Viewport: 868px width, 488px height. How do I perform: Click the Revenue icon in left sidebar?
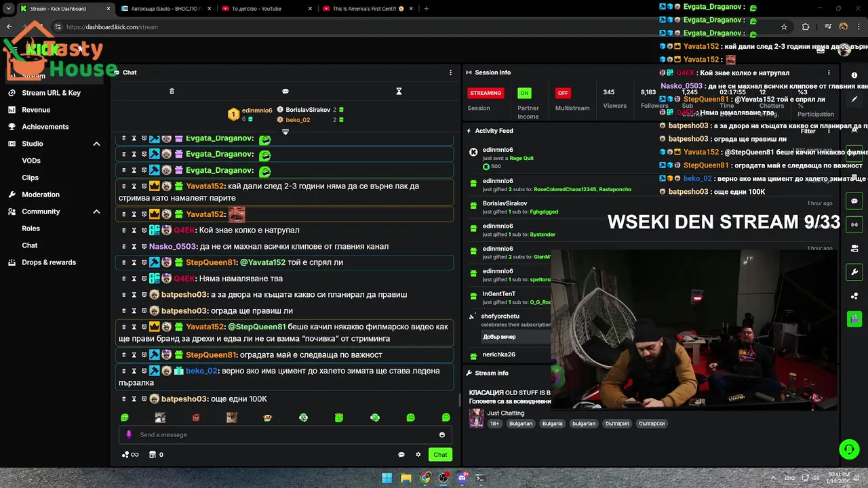click(12, 110)
